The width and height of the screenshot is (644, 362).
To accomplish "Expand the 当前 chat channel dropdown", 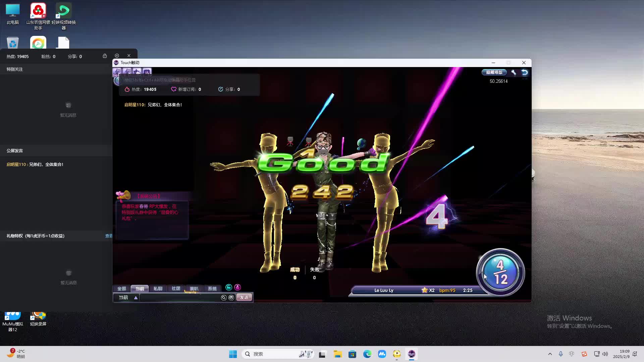I will [136, 298].
